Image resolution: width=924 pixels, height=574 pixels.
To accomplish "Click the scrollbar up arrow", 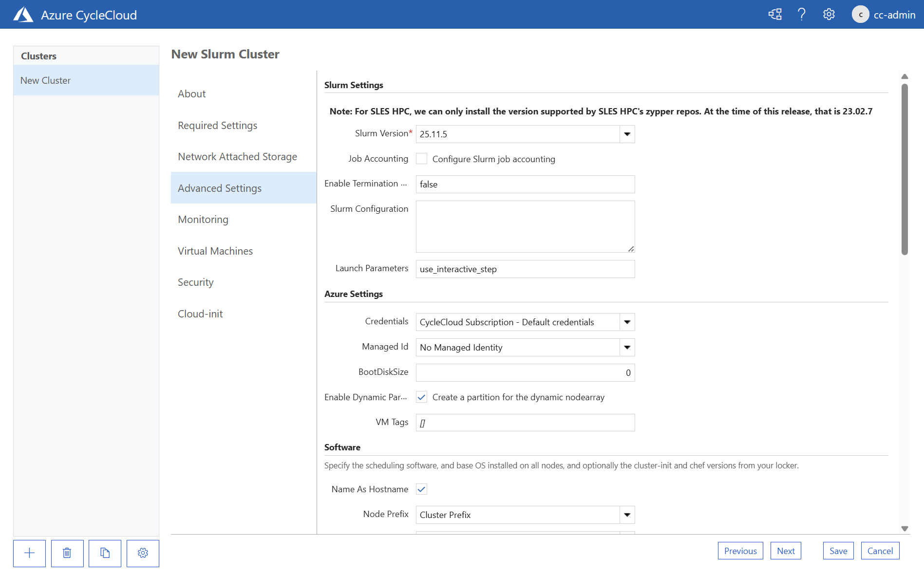I will tap(905, 76).
